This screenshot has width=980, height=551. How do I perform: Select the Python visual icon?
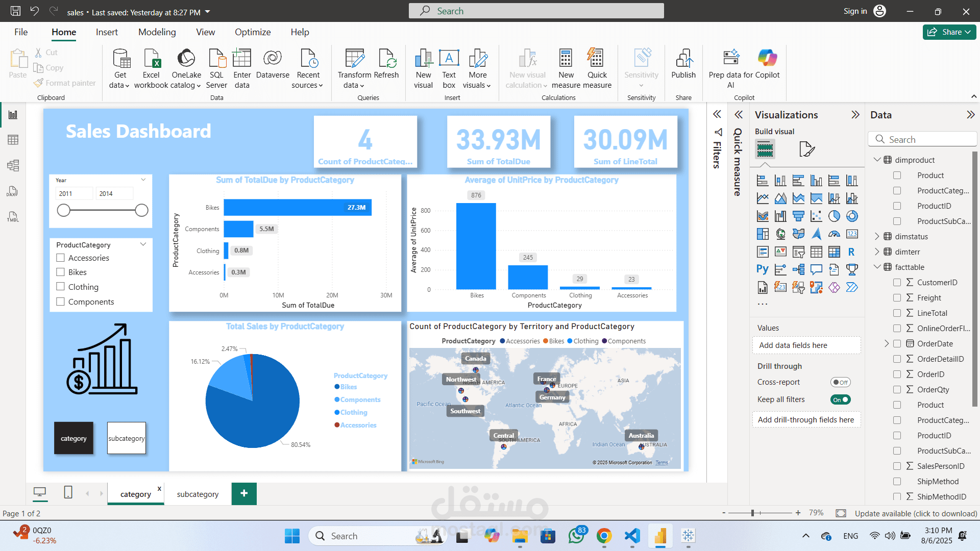763,269
